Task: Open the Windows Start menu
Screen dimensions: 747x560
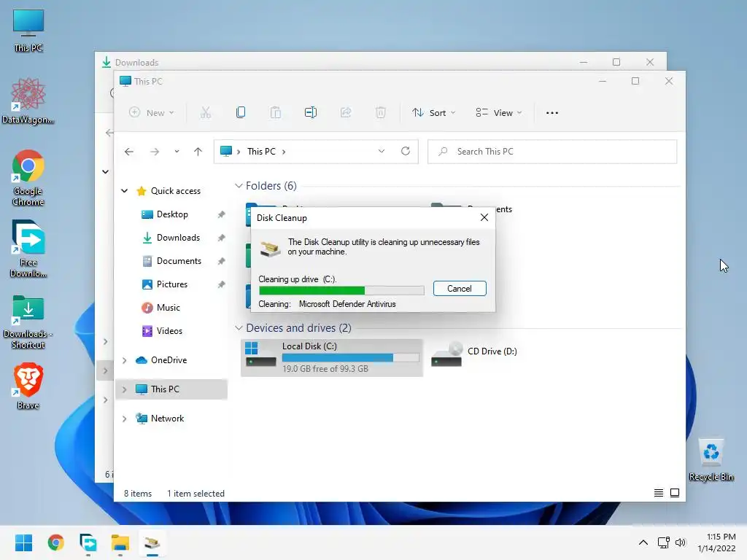Action: point(23,542)
